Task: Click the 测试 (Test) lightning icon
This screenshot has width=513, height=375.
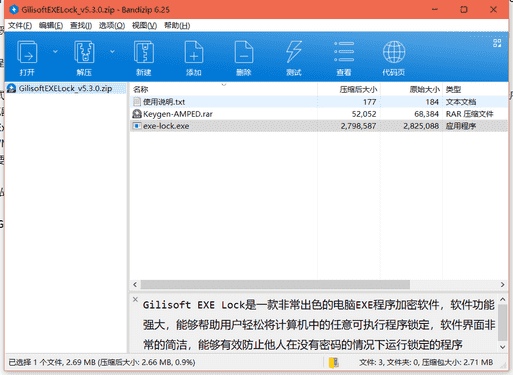Action: 294,52
